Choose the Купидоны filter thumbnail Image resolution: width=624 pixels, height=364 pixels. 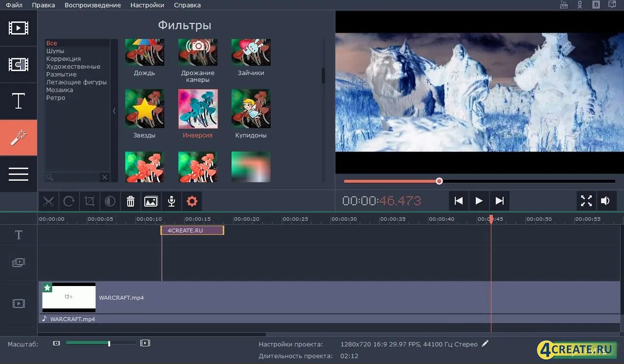pos(251,109)
